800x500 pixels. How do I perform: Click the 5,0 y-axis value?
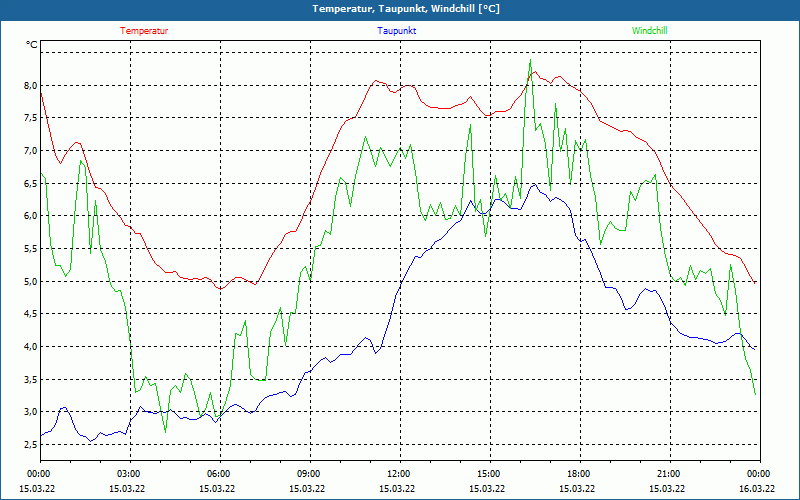(31, 281)
